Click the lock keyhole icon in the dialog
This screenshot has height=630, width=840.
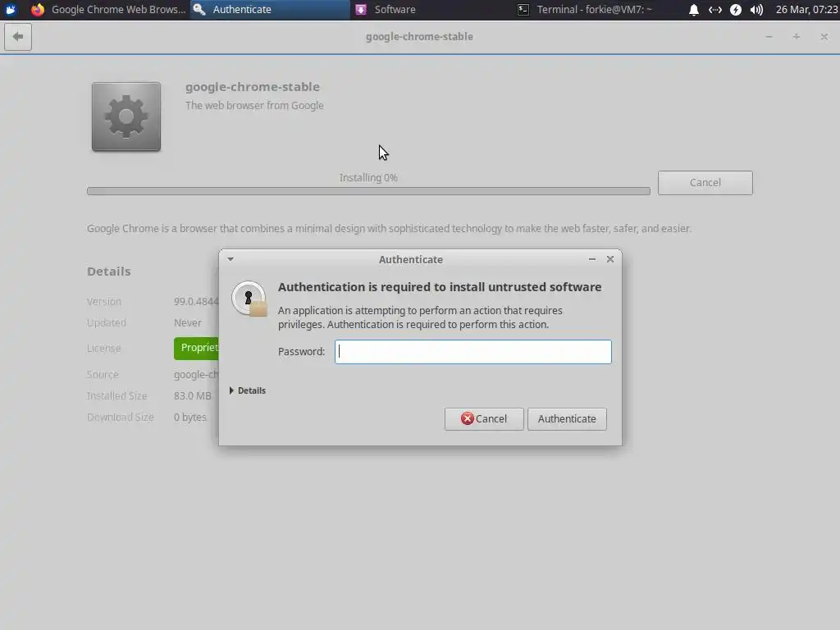[x=249, y=299]
